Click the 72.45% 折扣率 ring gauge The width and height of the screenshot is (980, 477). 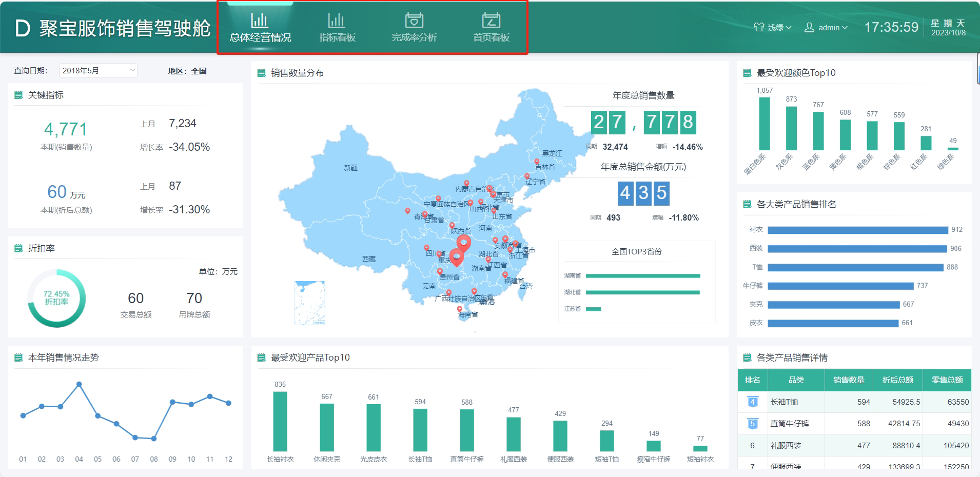pyautogui.click(x=56, y=298)
